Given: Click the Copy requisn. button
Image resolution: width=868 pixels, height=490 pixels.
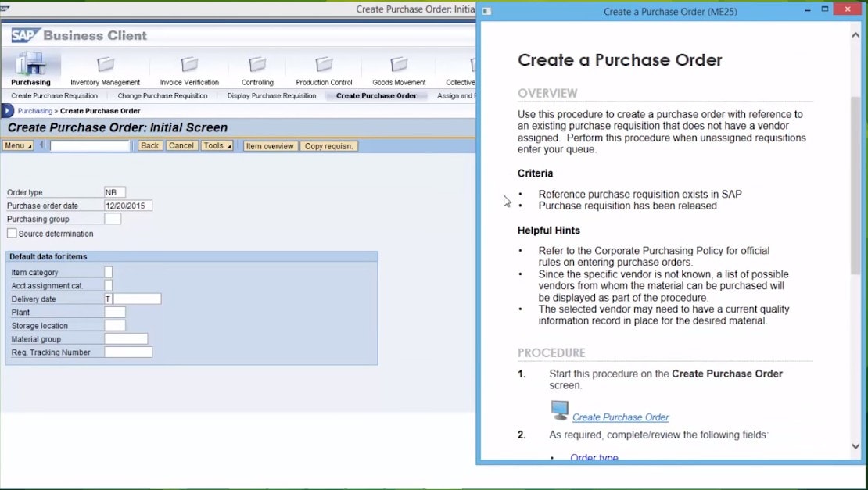Looking at the screenshot, I should point(328,146).
